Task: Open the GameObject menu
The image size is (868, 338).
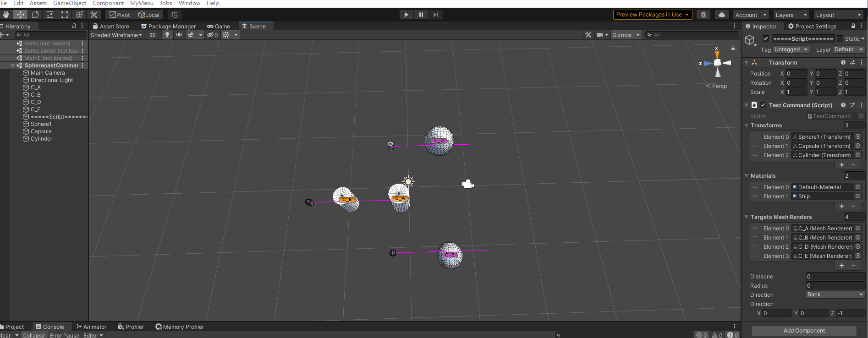Action: point(70,3)
